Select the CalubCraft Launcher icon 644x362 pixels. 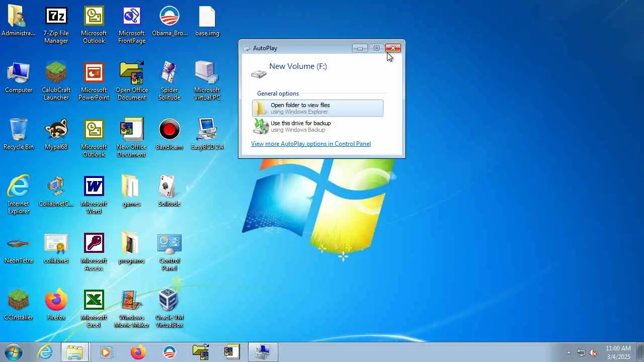(56, 81)
